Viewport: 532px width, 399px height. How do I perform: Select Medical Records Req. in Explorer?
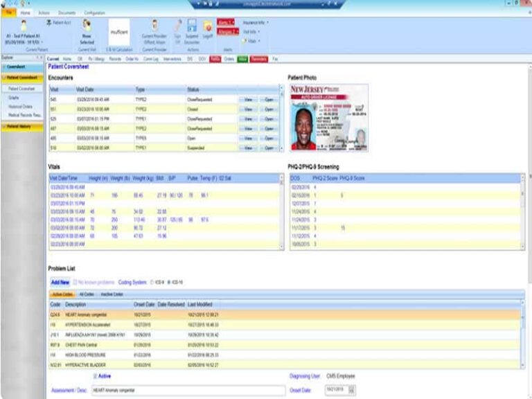click(24, 116)
